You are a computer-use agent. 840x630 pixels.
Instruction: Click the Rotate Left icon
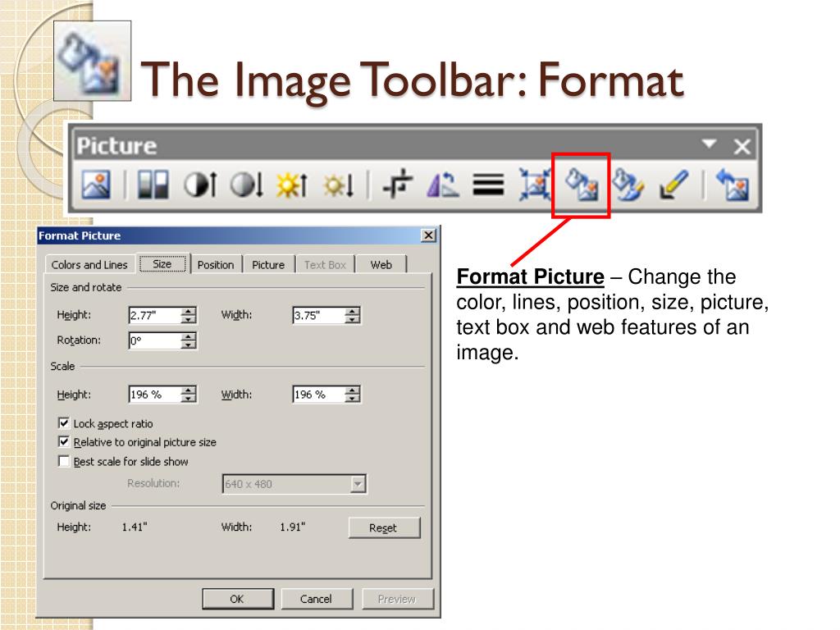click(x=442, y=185)
